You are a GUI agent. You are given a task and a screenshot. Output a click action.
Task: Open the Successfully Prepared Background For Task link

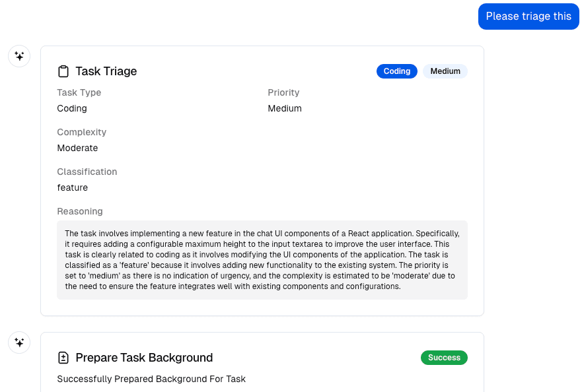point(151,379)
